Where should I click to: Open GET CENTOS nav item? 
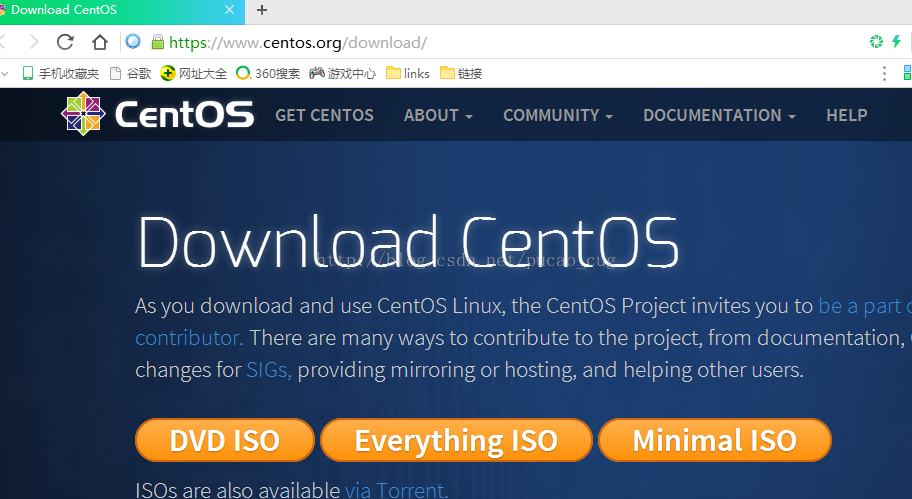click(x=325, y=115)
